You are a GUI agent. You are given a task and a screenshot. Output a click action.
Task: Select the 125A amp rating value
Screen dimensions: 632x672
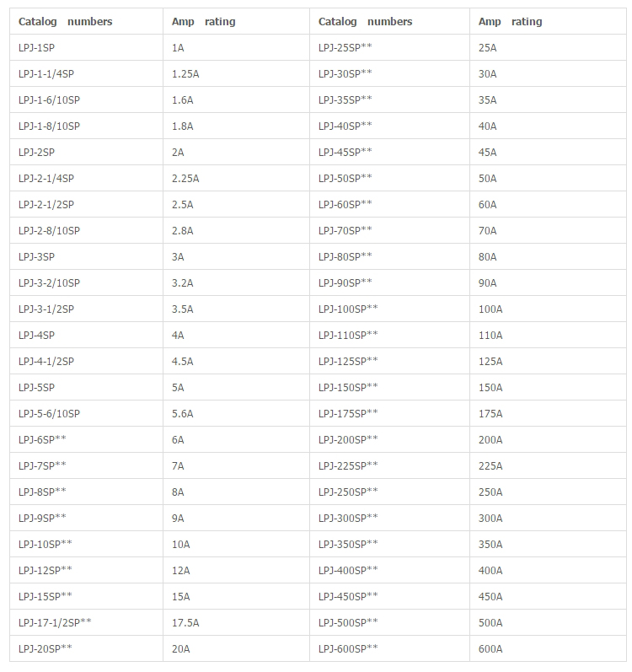pos(490,362)
